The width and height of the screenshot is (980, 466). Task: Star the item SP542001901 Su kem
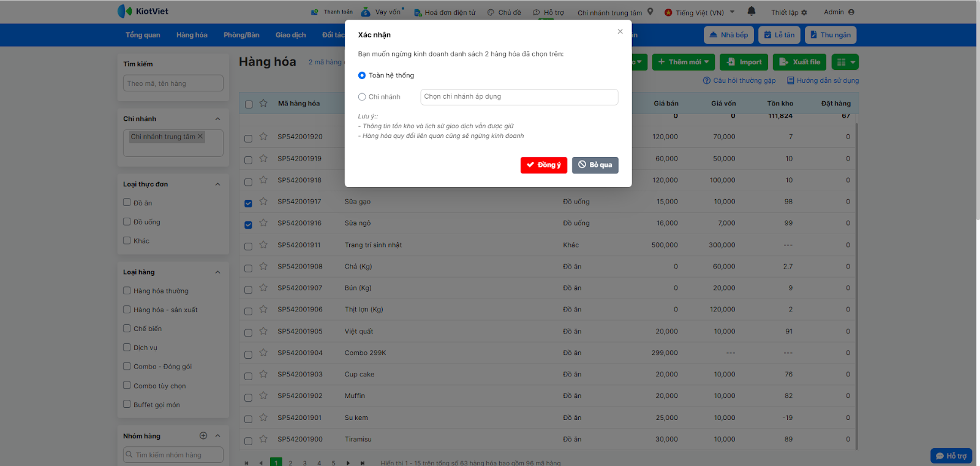click(x=263, y=418)
